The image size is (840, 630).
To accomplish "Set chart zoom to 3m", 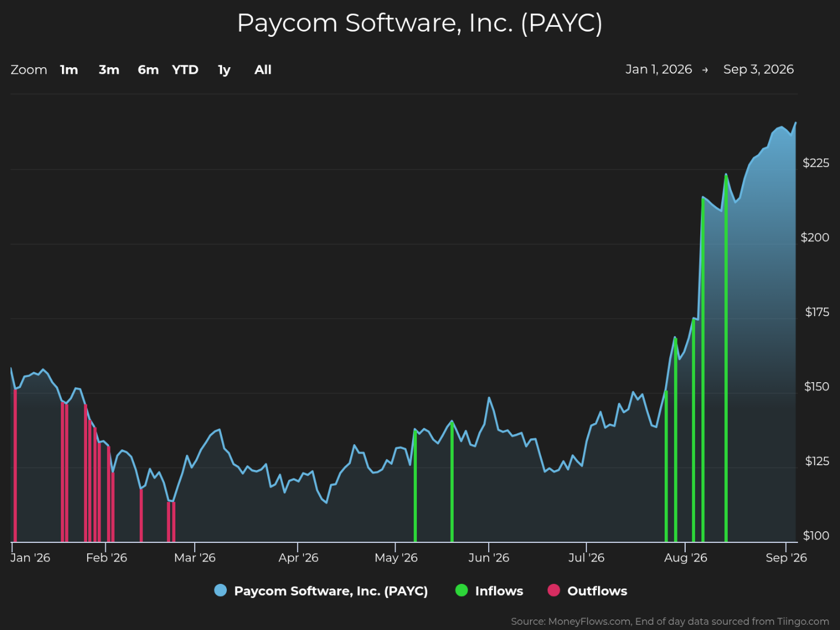I will pos(109,70).
